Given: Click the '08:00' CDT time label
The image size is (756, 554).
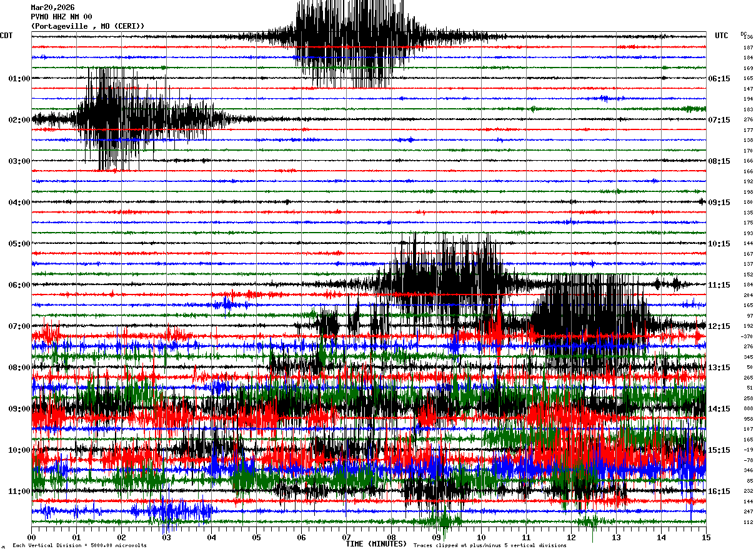Looking at the screenshot, I should click(19, 368).
